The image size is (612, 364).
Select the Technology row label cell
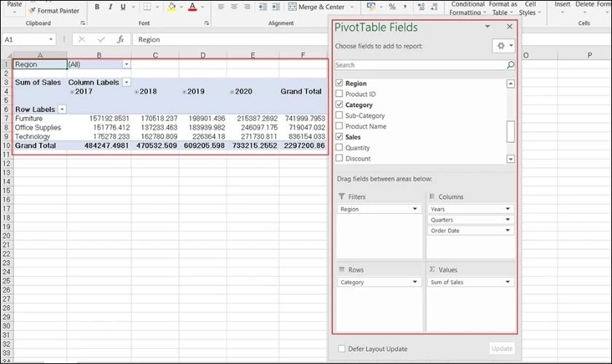point(40,137)
